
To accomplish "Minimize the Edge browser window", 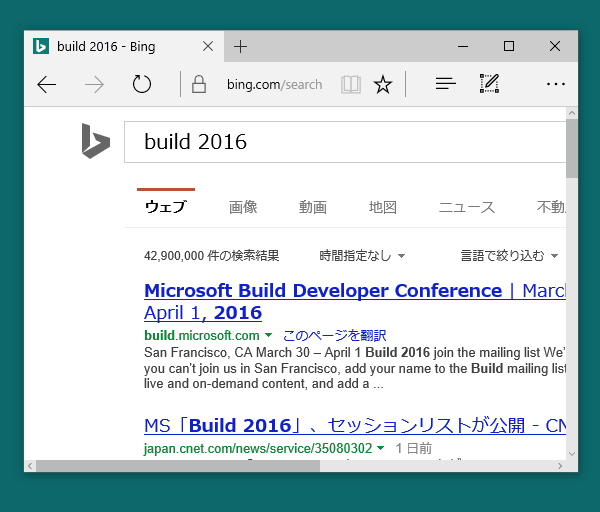I will coord(463,46).
